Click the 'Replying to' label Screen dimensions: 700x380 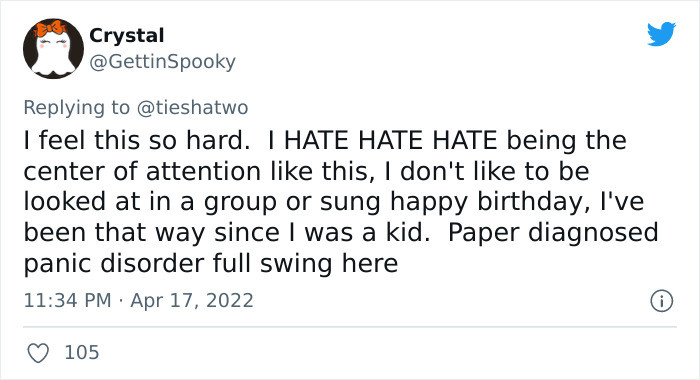coord(77,108)
